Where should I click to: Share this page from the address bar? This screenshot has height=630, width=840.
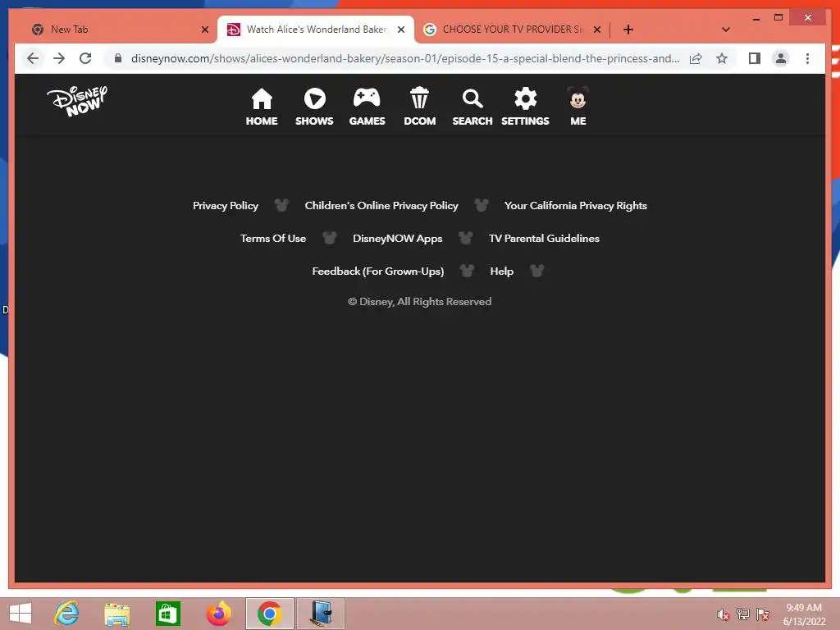pyautogui.click(x=696, y=58)
